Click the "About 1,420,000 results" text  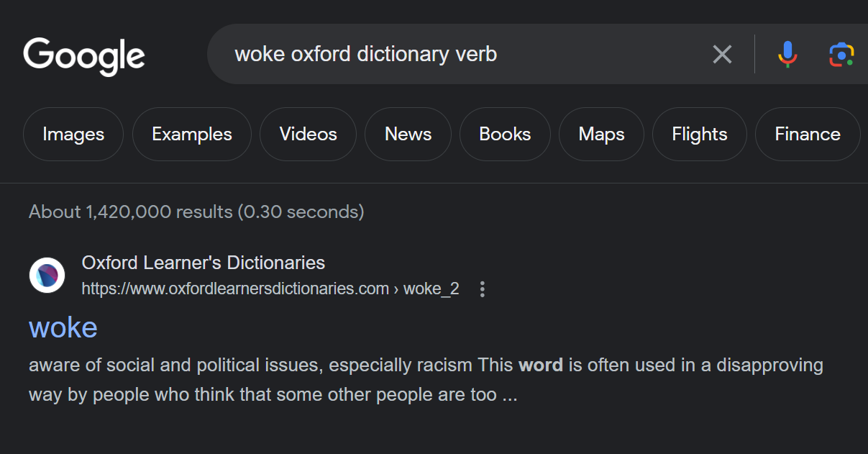[196, 212]
